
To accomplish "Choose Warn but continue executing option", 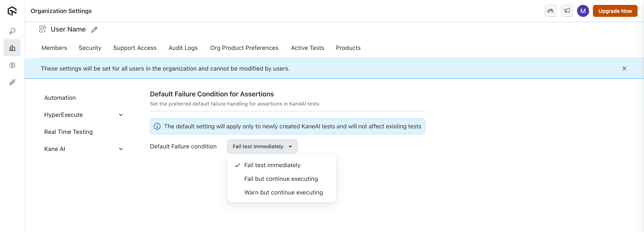I will (x=283, y=193).
